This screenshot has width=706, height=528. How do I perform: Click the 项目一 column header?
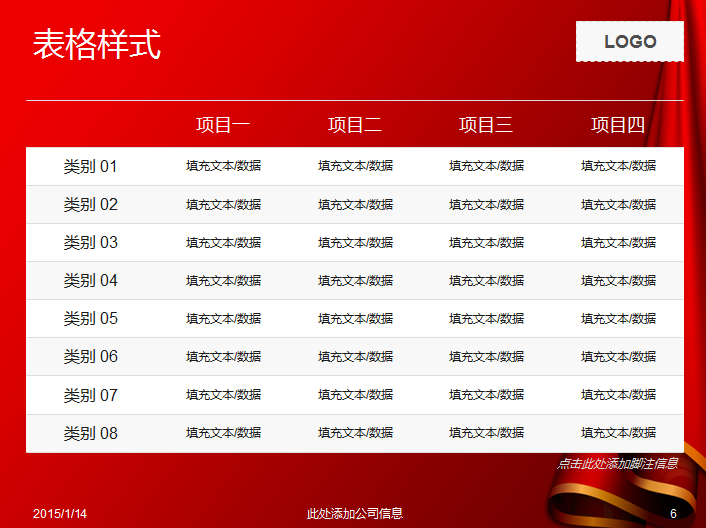(223, 125)
